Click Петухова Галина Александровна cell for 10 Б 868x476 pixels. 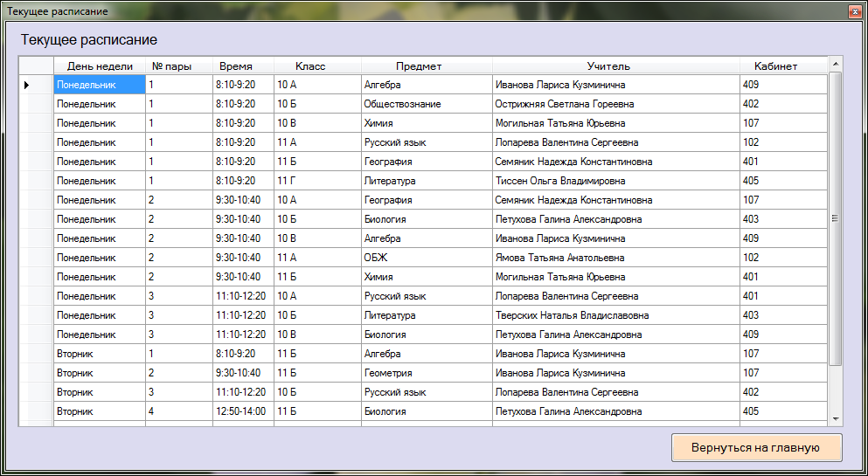[616, 219]
